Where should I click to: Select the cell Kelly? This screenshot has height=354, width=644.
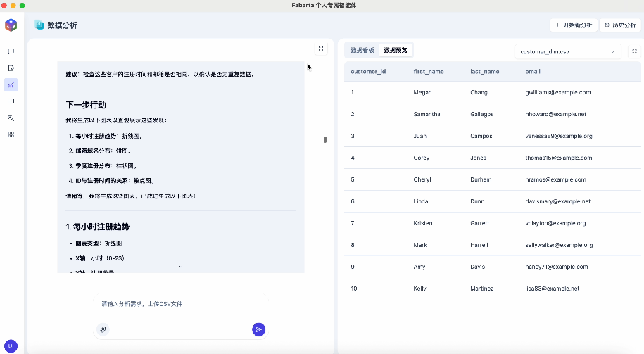[x=419, y=289]
